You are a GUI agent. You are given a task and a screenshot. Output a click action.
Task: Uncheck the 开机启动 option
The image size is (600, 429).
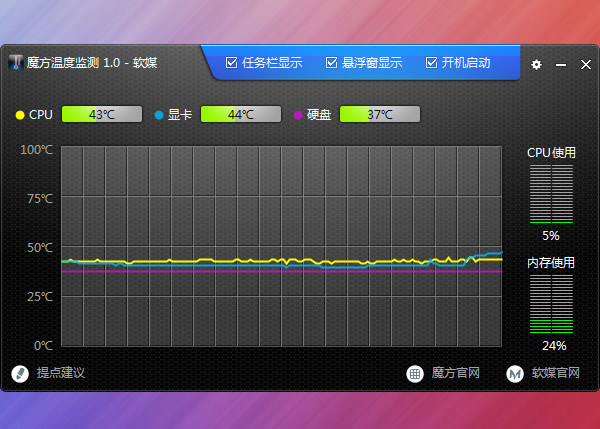tap(432, 62)
